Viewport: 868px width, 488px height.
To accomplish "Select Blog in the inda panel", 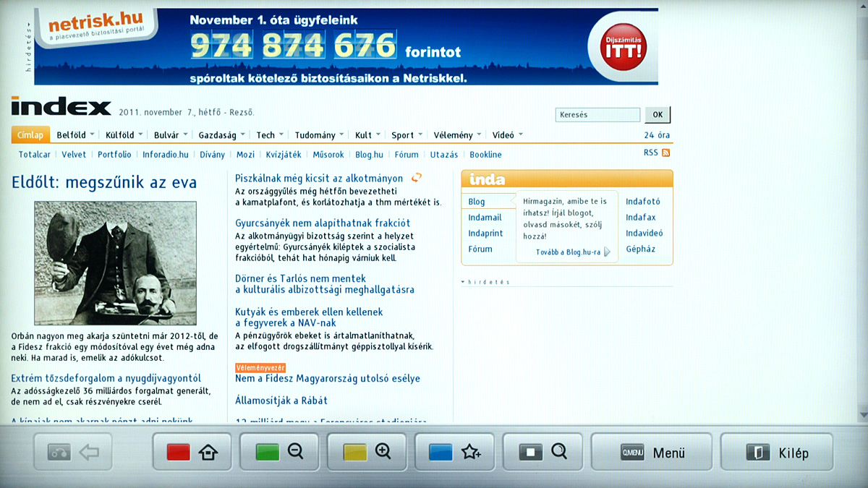I will (477, 202).
